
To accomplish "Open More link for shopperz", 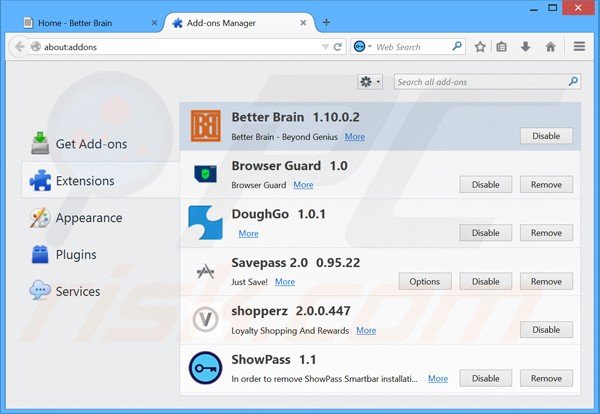I will coord(366,330).
